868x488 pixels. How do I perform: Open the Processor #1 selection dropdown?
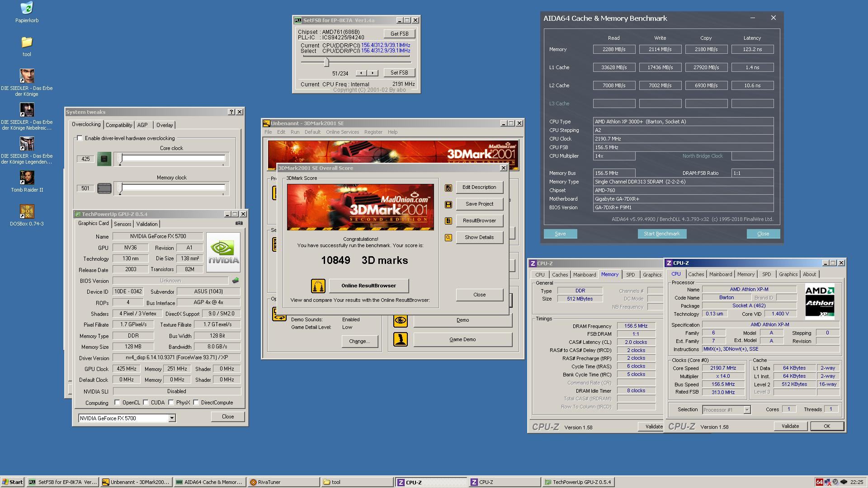click(x=747, y=410)
